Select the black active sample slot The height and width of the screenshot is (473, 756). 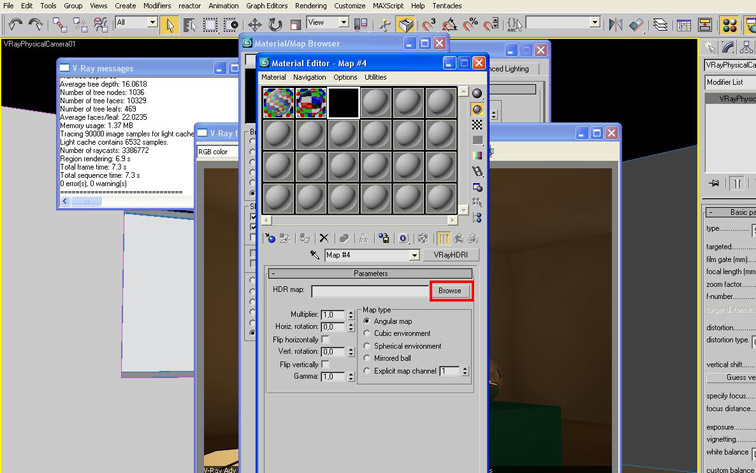pos(343,103)
